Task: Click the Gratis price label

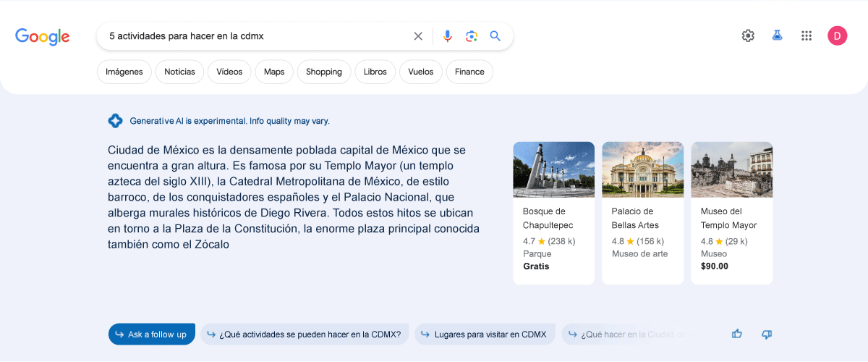Action: (x=536, y=266)
